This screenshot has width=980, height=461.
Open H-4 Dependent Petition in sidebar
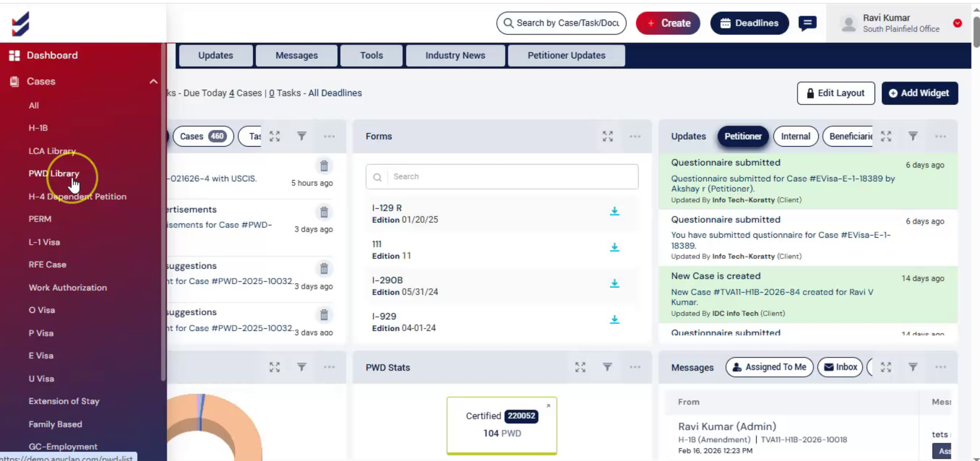pyautogui.click(x=78, y=196)
